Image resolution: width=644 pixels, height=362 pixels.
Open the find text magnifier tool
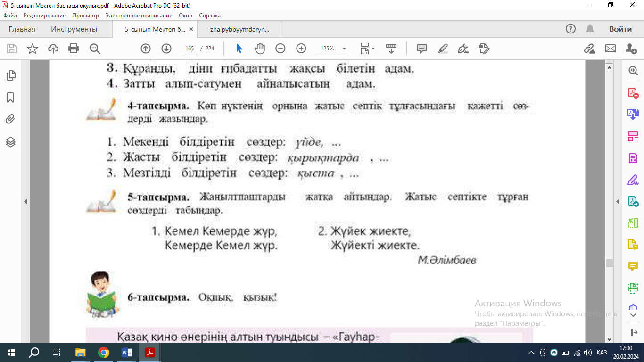(x=95, y=49)
